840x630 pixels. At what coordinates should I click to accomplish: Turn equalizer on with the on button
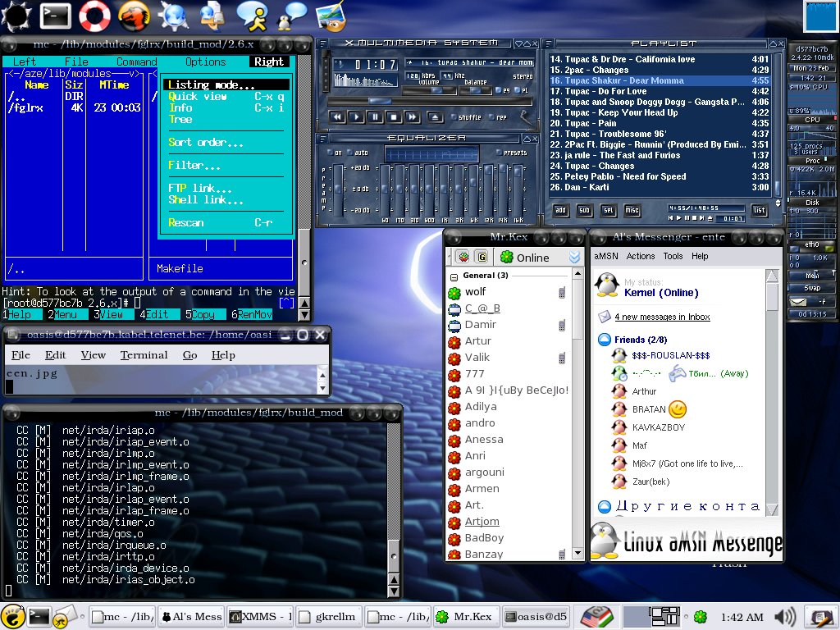pyautogui.click(x=335, y=153)
